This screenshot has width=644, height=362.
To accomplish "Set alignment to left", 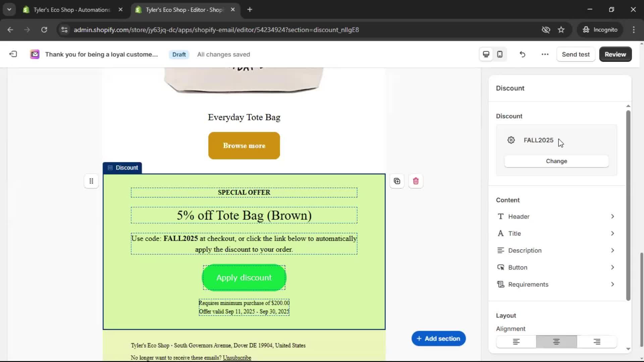I will pyautogui.click(x=516, y=342).
